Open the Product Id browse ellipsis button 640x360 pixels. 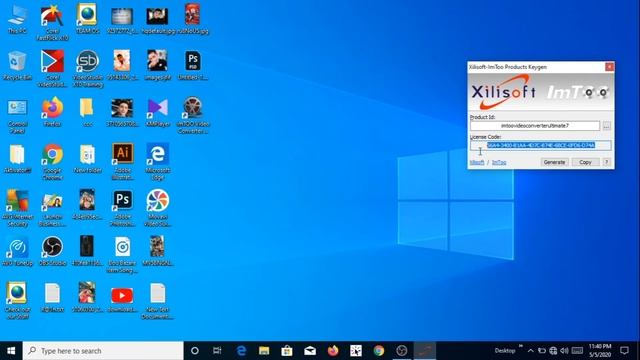607,126
